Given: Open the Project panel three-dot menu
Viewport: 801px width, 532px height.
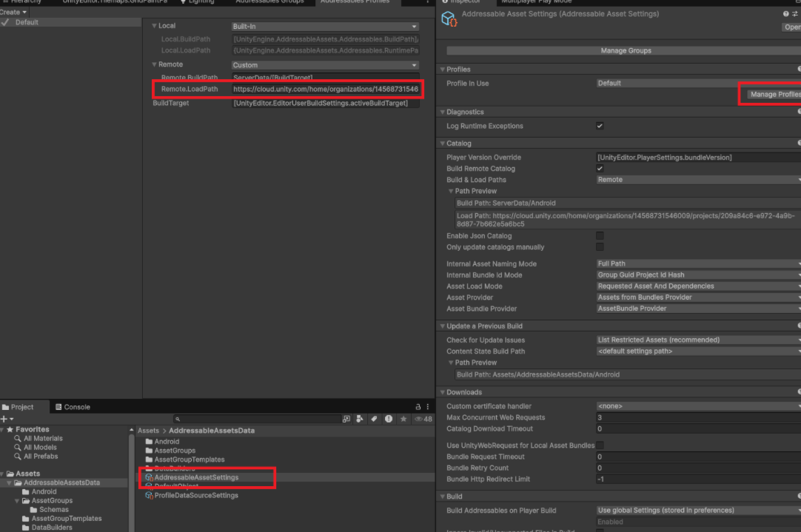Looking at the screenshot, I should (428, 407).
